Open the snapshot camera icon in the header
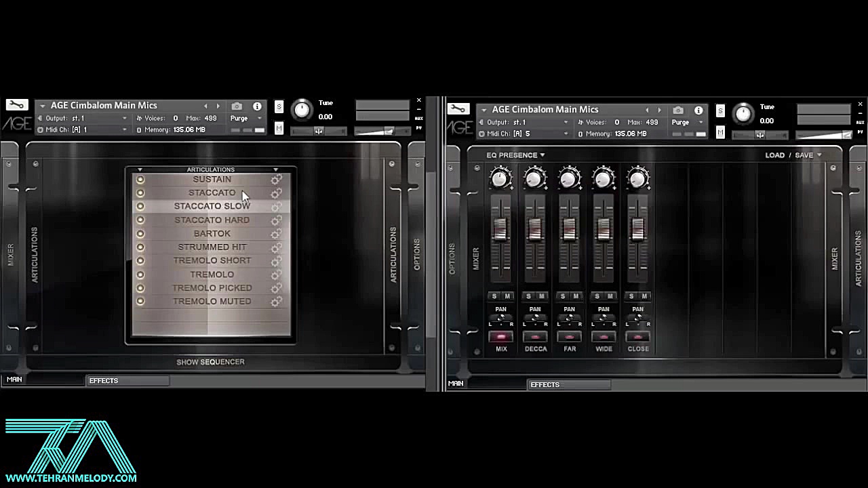This screenshot has width=868, height=488. click(237, 106)
